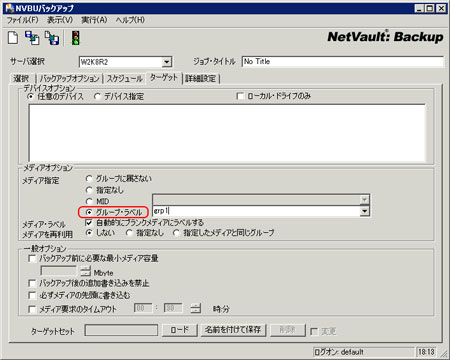The height and width of the screenshot is (360, 450).
Task: Click the ログオン: default status bar entry
Action: 363,352
